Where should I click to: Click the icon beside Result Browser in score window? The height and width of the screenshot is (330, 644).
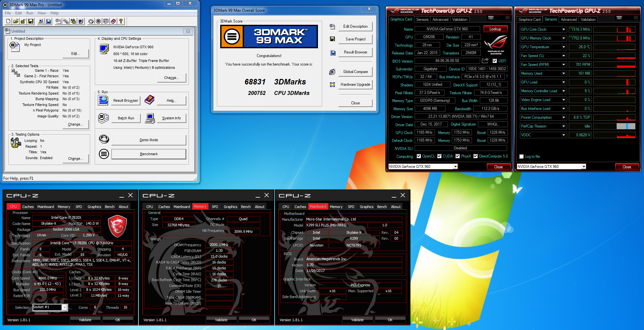[333, 52]
